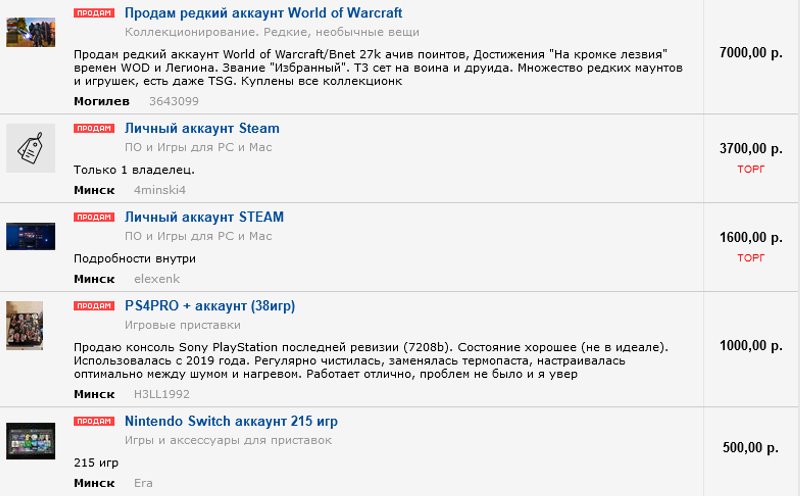Browse the "Игры и аксессуары для приставок" category
Screen dimensions: 800x496
pyautogui.click(x=228, y=440)
